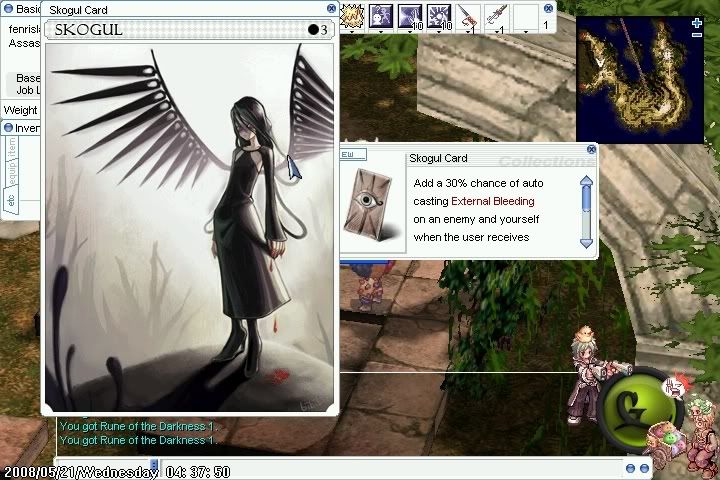The height and width of the screenshot is (480, 720).
Task: Use the level 10 lightning-finger skill
Action: tap(410, 17)
